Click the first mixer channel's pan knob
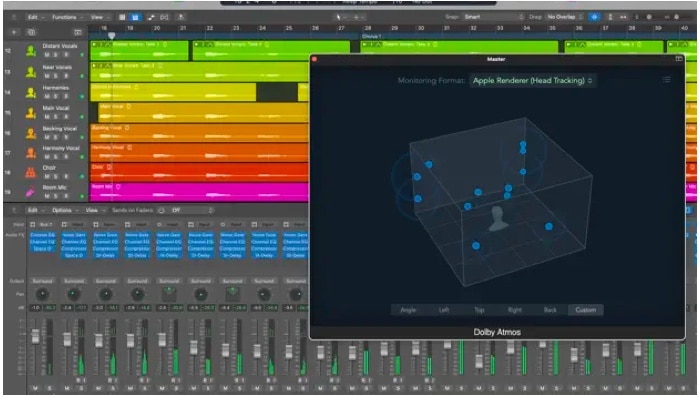The width and height of the screenshot is (700, 395). click(x=42, y=294)
